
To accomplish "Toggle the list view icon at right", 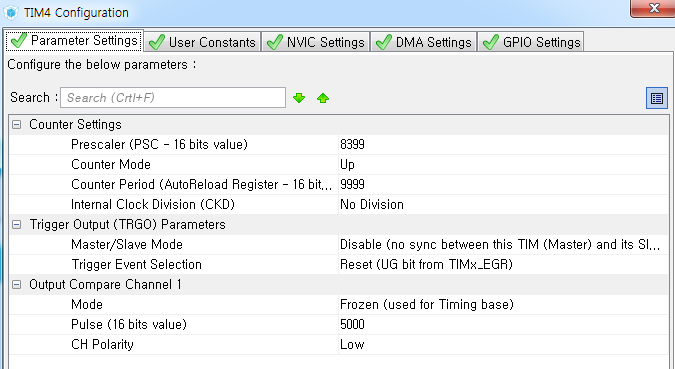I will 656,98.
